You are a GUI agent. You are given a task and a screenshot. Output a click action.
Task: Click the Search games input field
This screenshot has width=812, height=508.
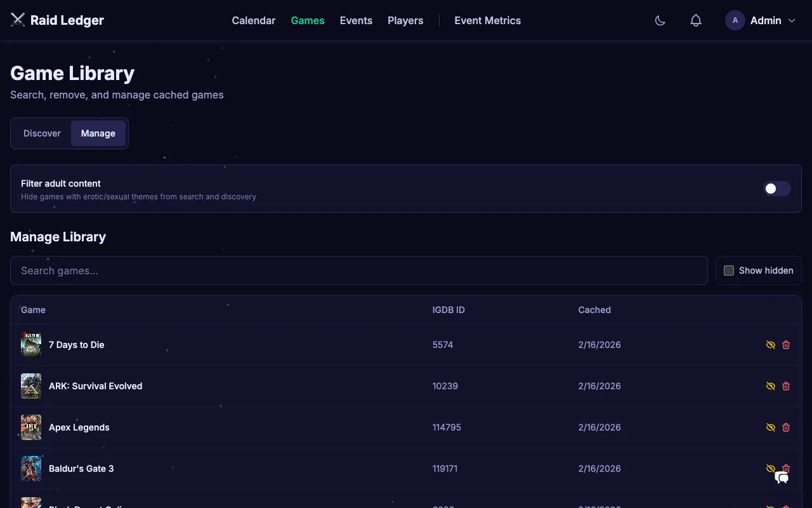click(x=358, y=271)
